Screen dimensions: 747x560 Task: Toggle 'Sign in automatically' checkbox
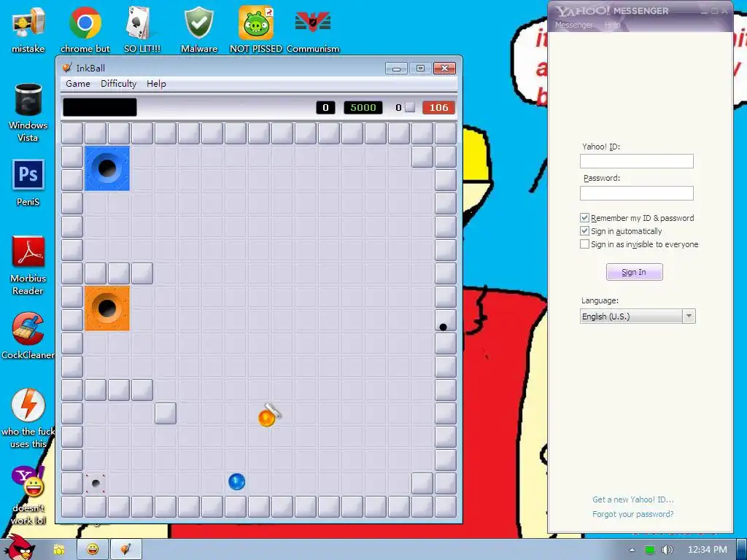584,231
